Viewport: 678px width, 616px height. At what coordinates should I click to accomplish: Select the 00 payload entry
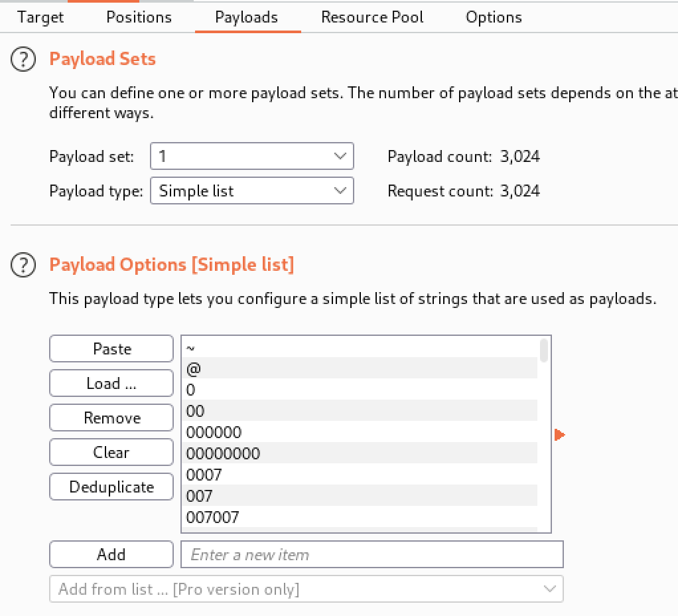tap(360, 411)
